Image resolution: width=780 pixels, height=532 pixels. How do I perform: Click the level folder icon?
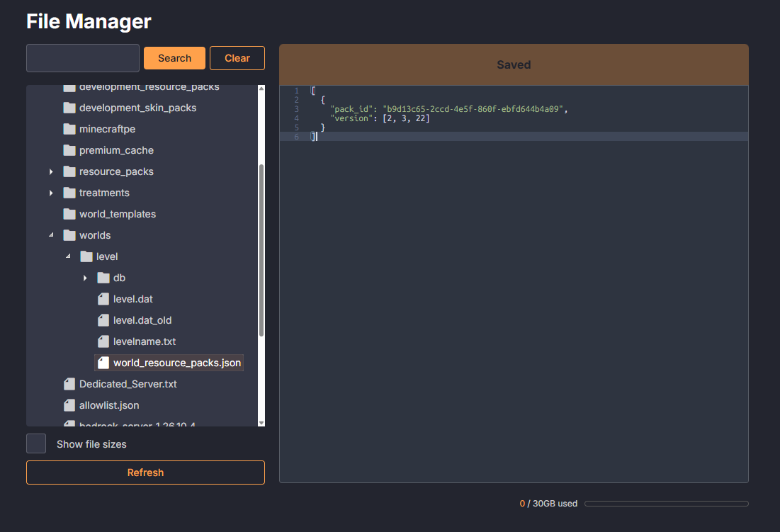click(86, 256)
